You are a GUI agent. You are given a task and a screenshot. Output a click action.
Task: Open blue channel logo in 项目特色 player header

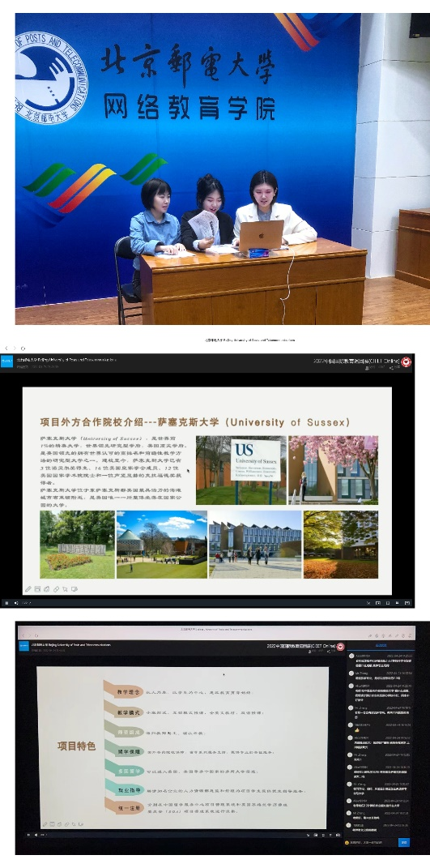pos(23,646)
